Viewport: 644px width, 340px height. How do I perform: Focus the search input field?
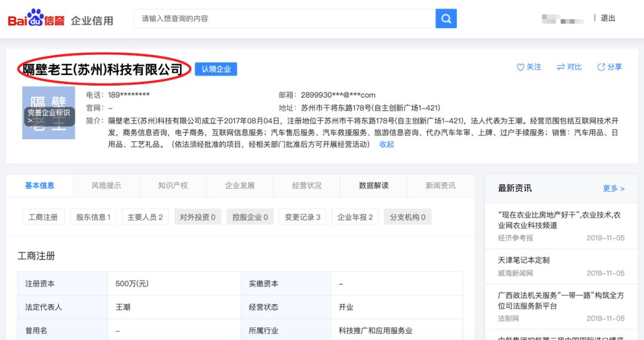point(285,18)
